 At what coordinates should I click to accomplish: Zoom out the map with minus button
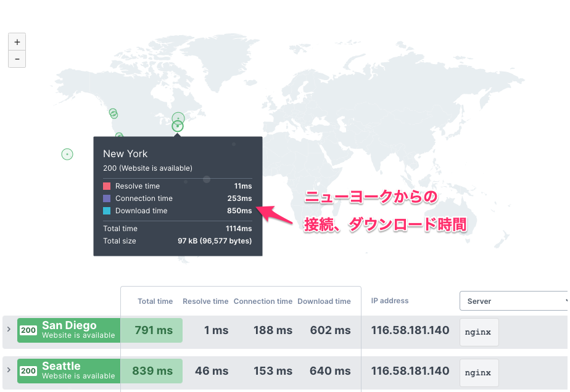point(17,59)
